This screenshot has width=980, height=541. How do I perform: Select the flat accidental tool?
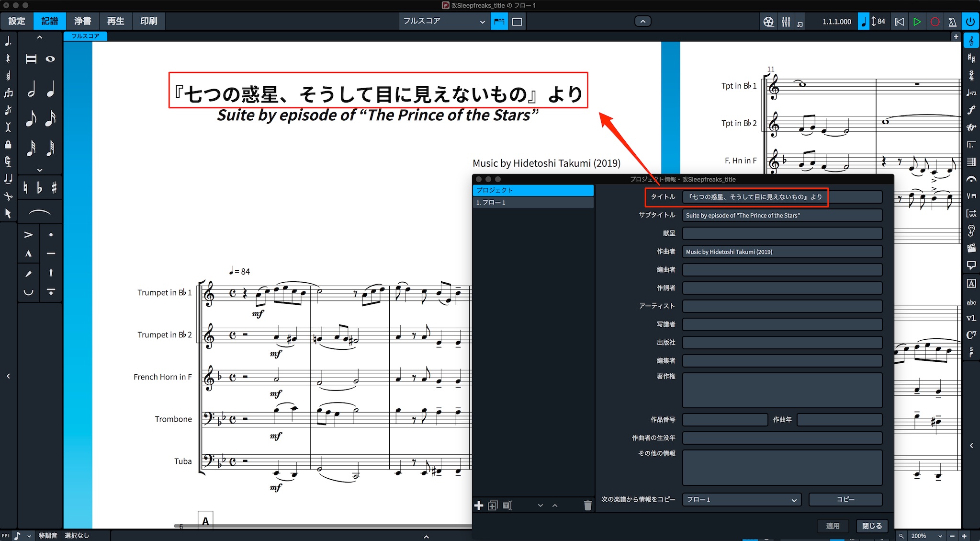(40, 187)
